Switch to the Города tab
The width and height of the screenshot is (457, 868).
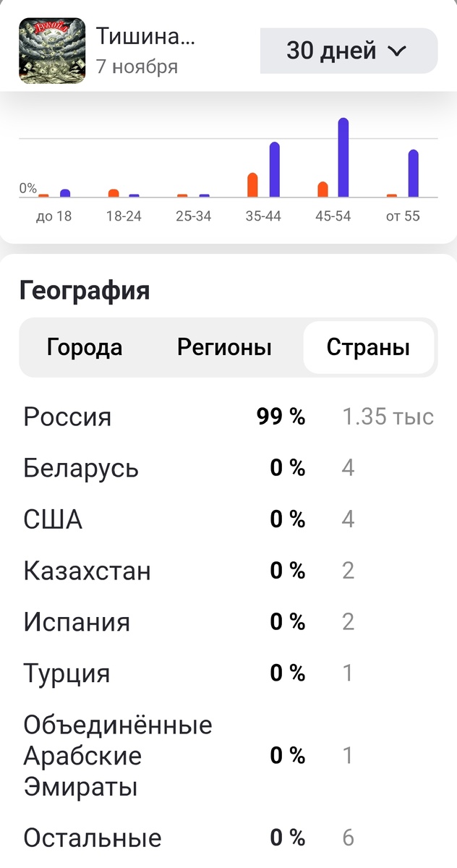(85, 347)
